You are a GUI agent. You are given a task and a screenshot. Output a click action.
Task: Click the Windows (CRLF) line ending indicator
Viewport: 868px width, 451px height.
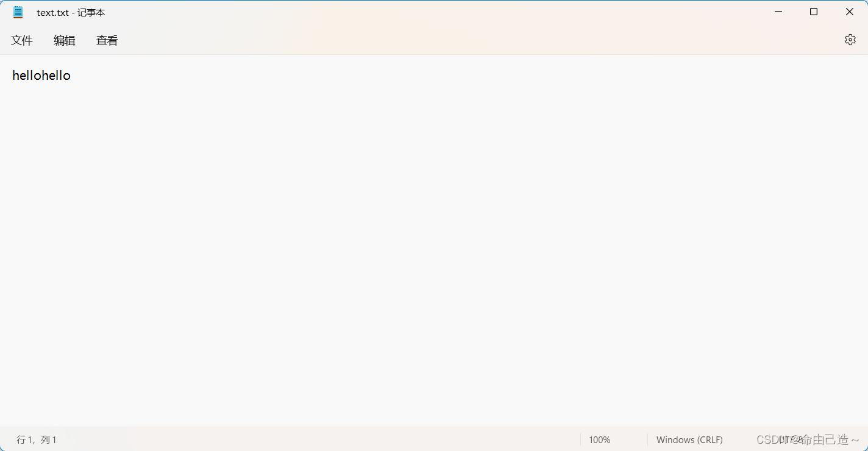[689, 439]
